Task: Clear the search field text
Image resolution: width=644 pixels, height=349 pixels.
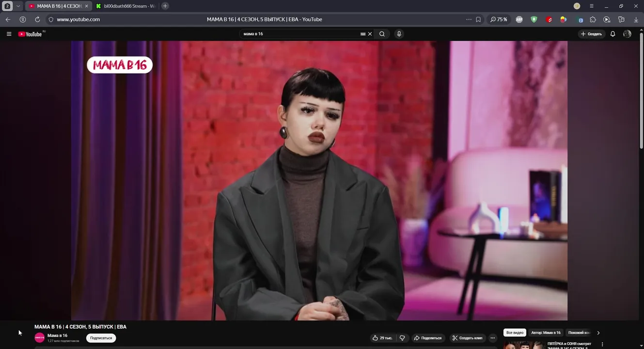Action: [x=370, y=34]
